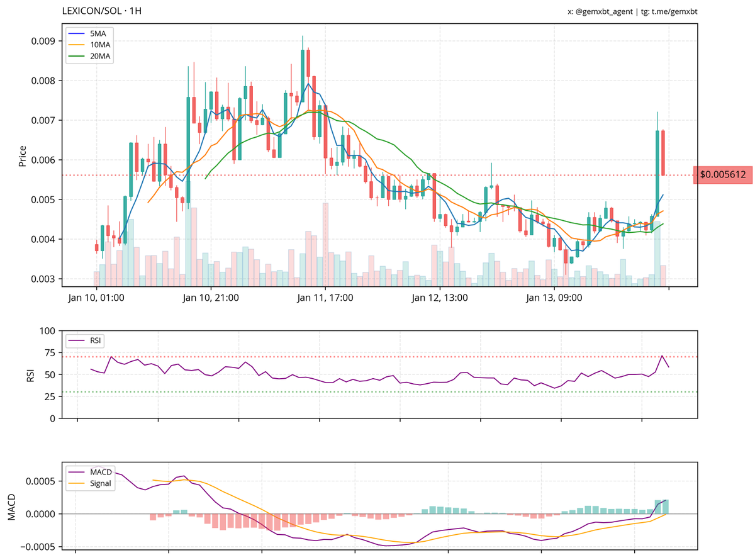Click the RSI axis value 75

[x=50, y=352]
